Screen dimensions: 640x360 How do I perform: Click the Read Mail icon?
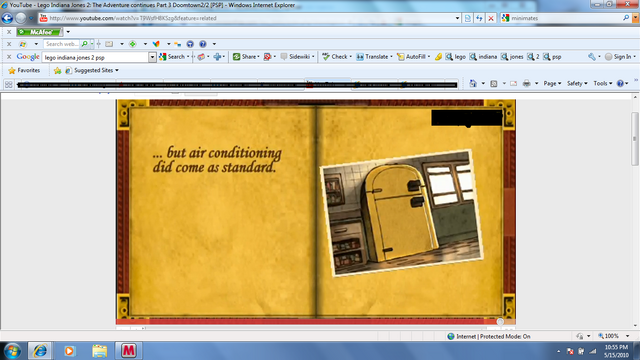513,83
